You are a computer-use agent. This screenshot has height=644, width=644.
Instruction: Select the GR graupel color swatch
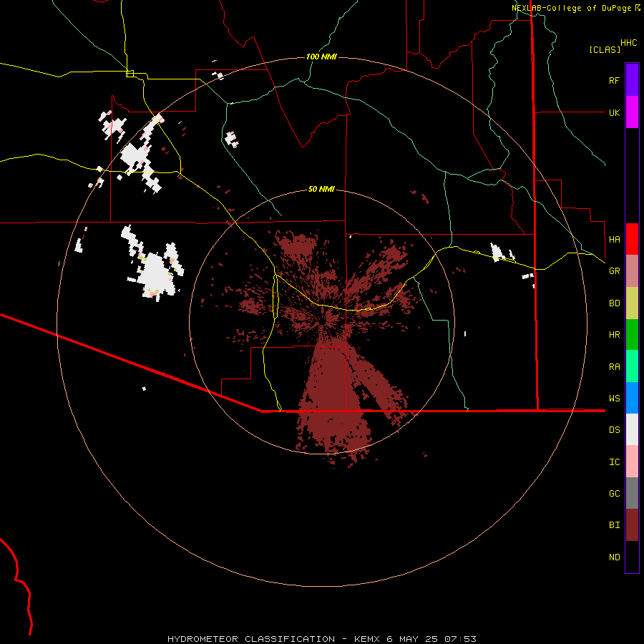click(x=632, y=271)
